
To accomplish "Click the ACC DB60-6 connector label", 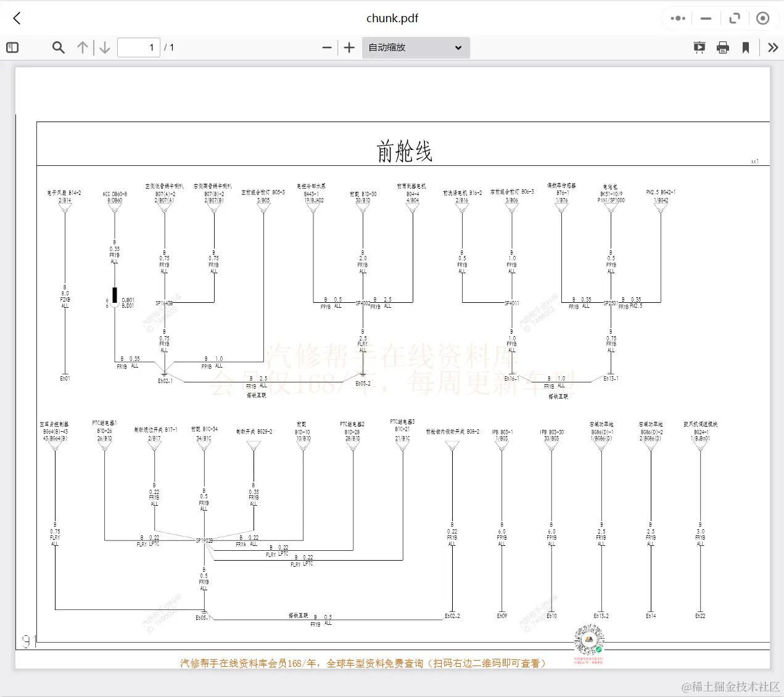I will point(115,194).
